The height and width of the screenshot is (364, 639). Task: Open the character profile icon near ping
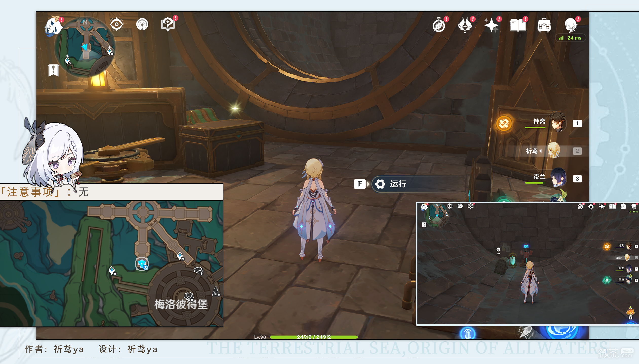tap(571, 25)
